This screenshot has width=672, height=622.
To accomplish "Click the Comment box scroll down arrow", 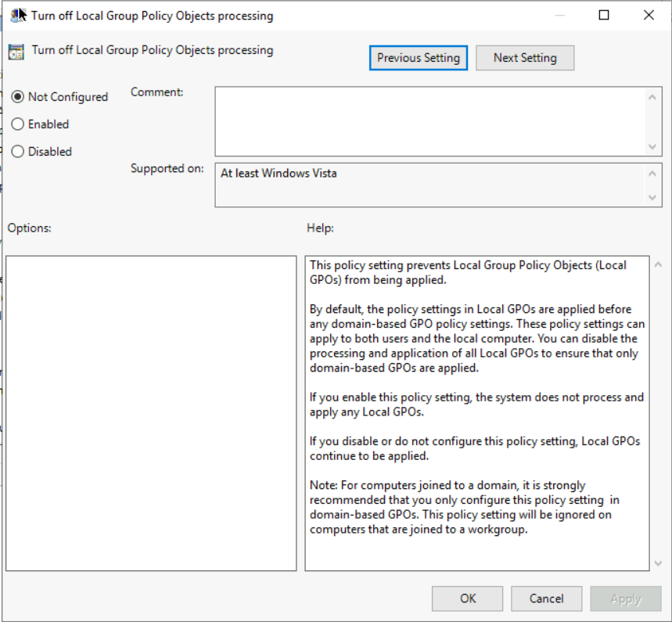I will pyautogui.click(x=653, y=146).
